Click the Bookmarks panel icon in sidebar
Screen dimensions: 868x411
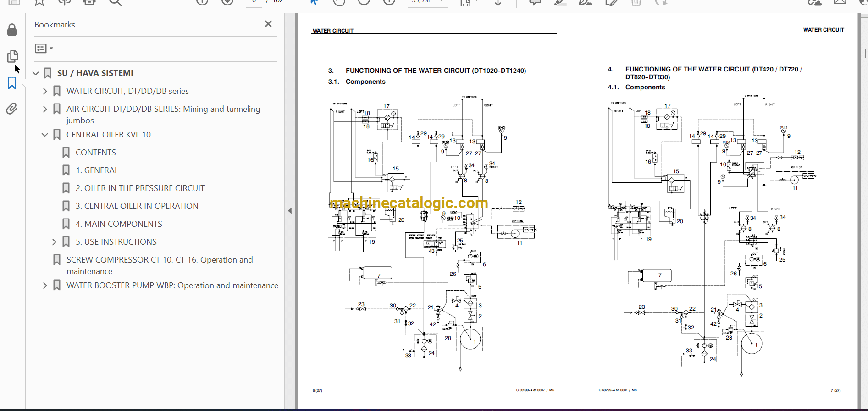(12, 83)
